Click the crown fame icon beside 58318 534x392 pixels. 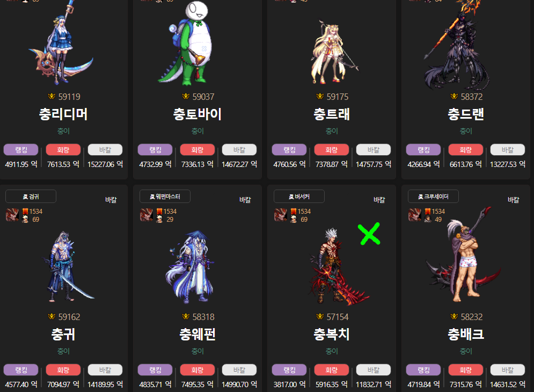coord(186,317)
